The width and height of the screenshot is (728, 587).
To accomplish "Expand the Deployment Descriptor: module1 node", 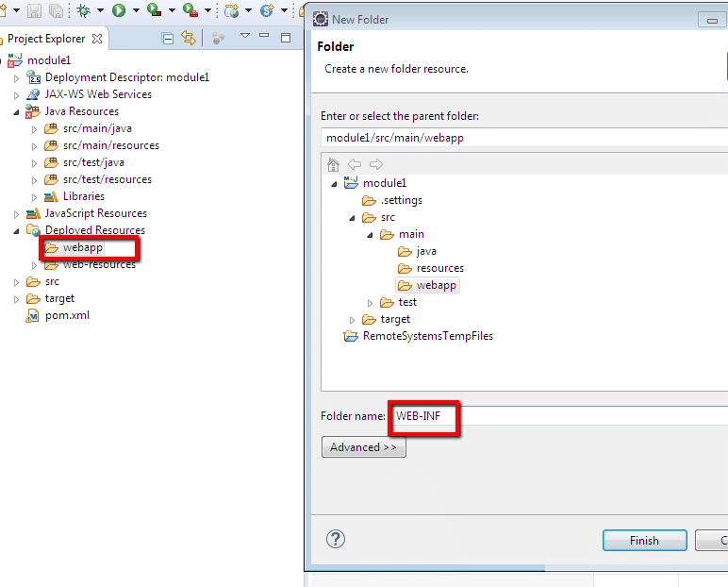I will pyautogui.click(x=16, y=77).
